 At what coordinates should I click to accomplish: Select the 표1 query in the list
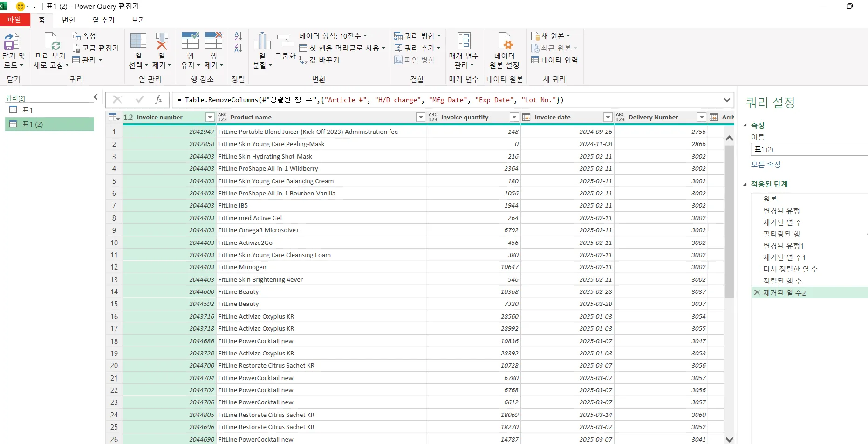[27, 110]
